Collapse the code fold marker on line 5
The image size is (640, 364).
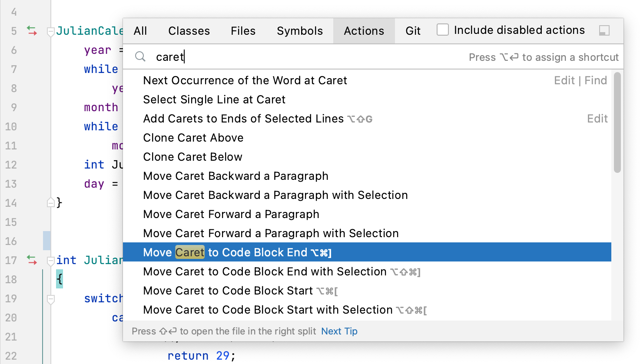[x=51, y=30]
